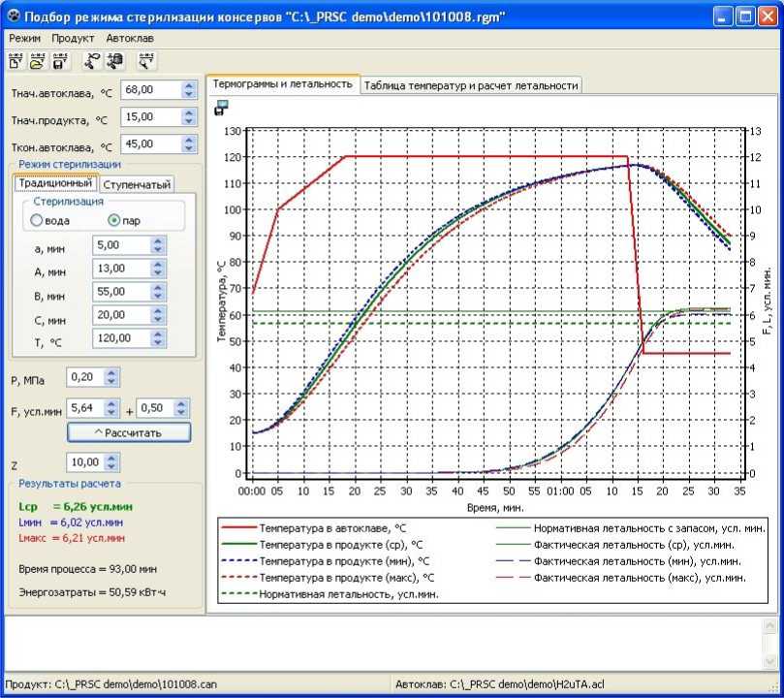Click the new regime file toolbar icon

[16, 62]
